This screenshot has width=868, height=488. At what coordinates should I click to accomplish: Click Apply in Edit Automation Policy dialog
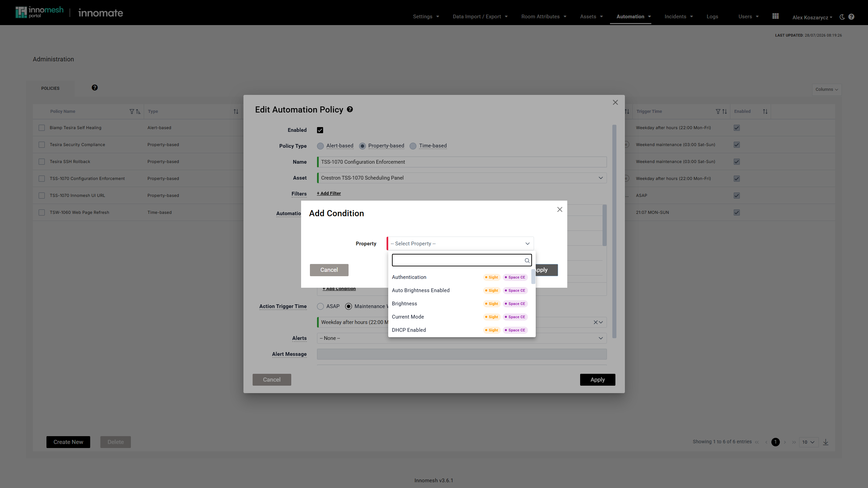click(597, 380)
